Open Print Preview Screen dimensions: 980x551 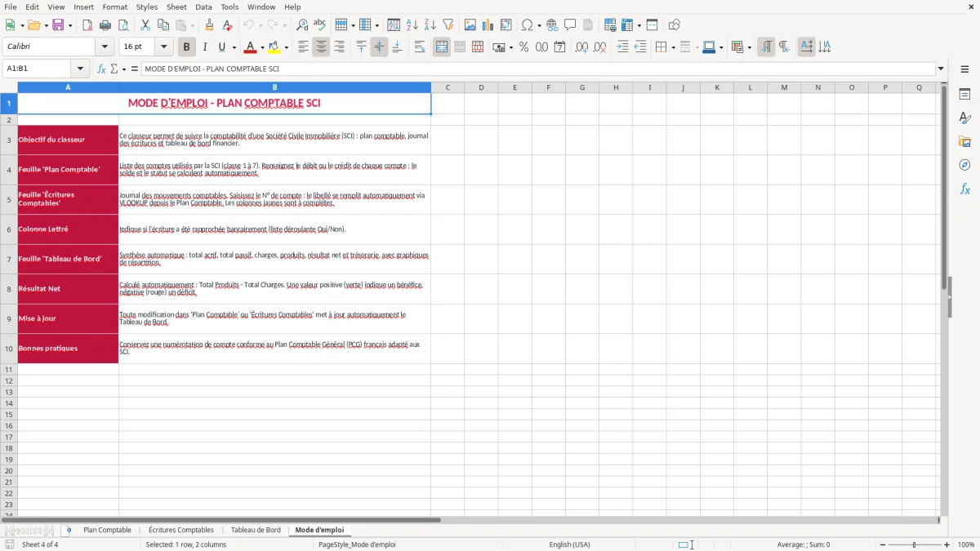[x=123, y=25]
